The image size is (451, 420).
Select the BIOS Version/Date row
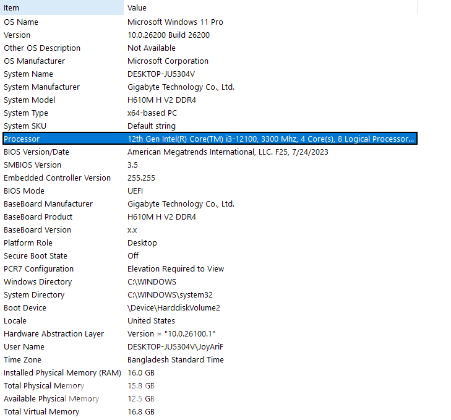tap(209, 152)
